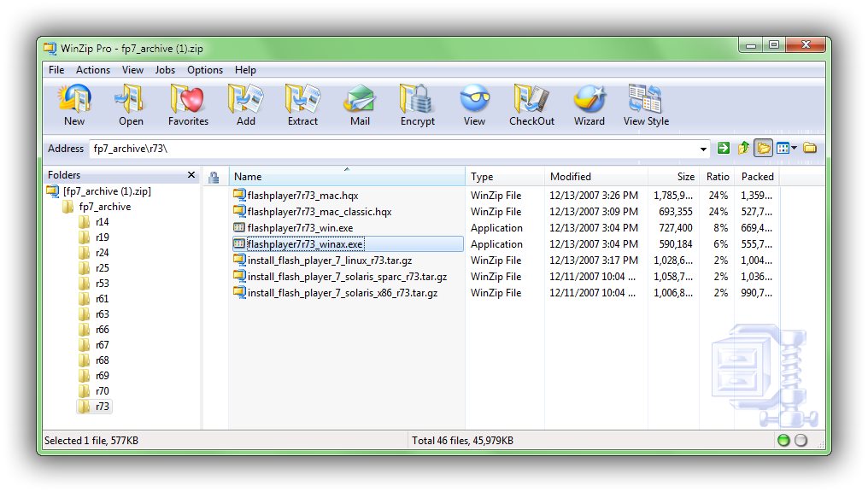
Task: Sort by Type column header
Action: click(x=505, y=177)
